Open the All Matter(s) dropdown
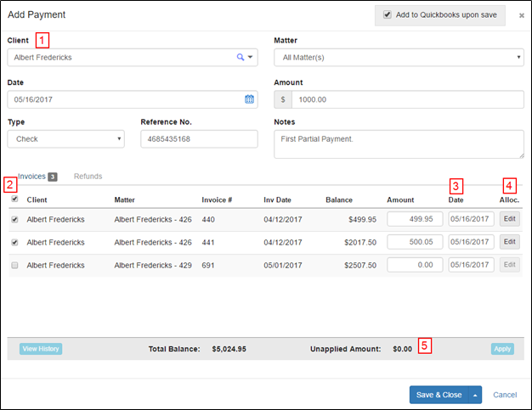This screenshot has height=410, width=532. pos(399,57)
